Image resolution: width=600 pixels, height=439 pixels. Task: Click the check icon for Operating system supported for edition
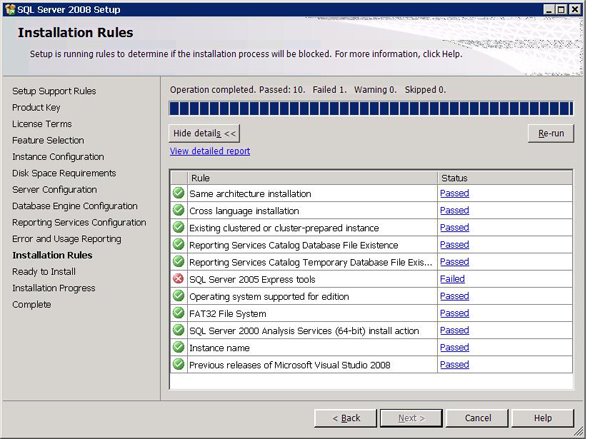[178, 296]
